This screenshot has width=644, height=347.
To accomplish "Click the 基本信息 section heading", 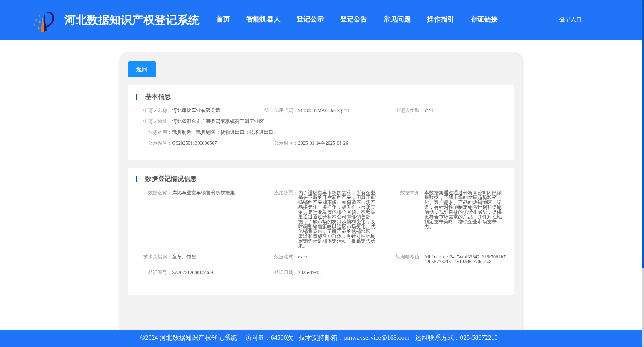I will pyautogui.click(x=158, y=97).
